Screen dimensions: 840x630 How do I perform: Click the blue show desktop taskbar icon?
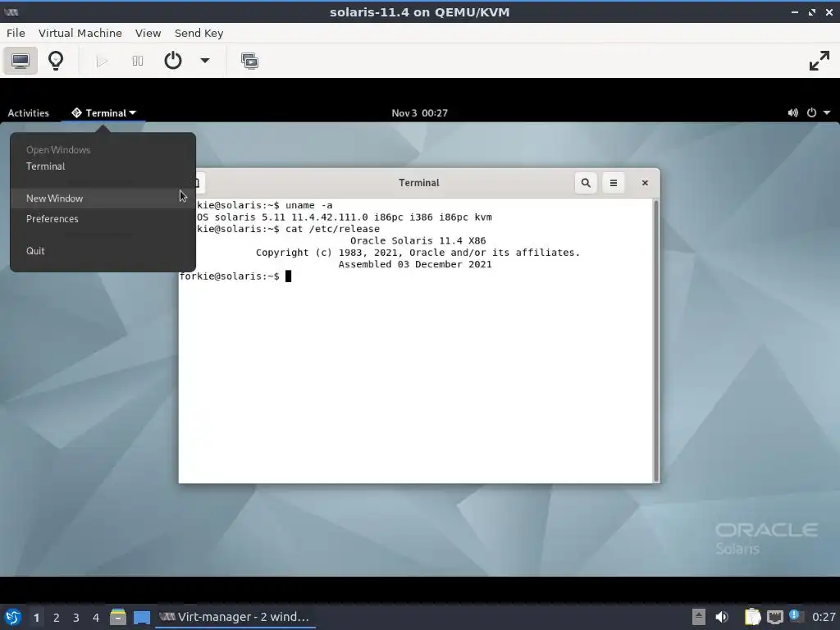click(142, 618)
